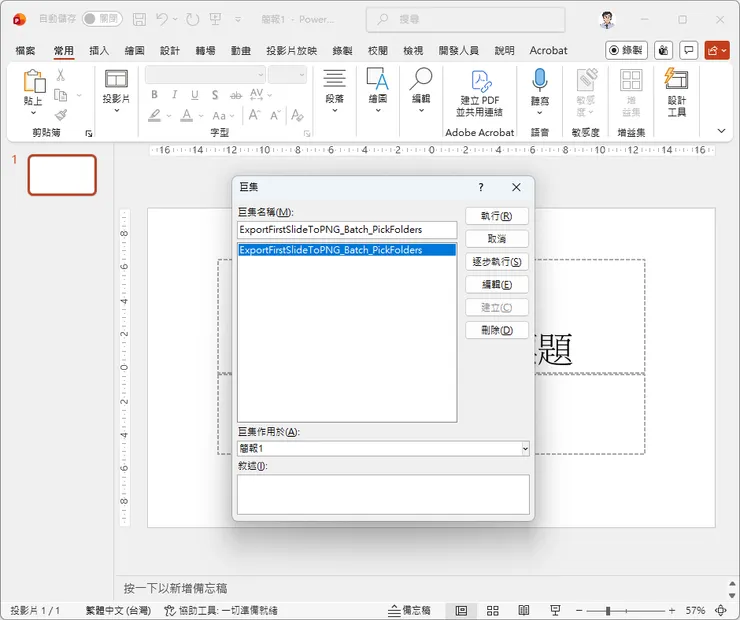
Task: Switch to the Slide Show tab
Action: tap(292, 50)
